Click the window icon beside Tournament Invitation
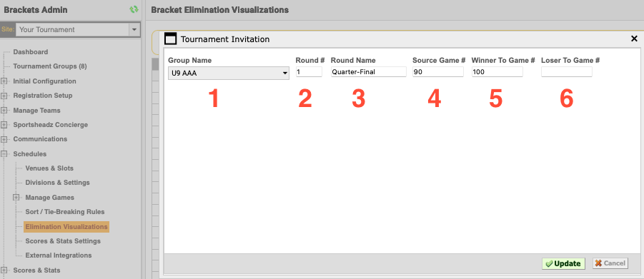 point(170,39)
